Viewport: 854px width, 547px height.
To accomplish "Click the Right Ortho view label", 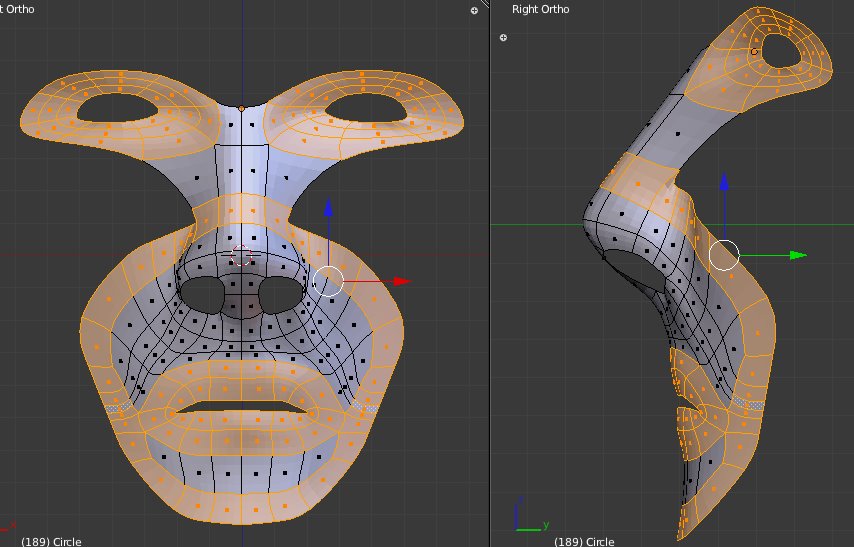I will [x=540, y=10].
